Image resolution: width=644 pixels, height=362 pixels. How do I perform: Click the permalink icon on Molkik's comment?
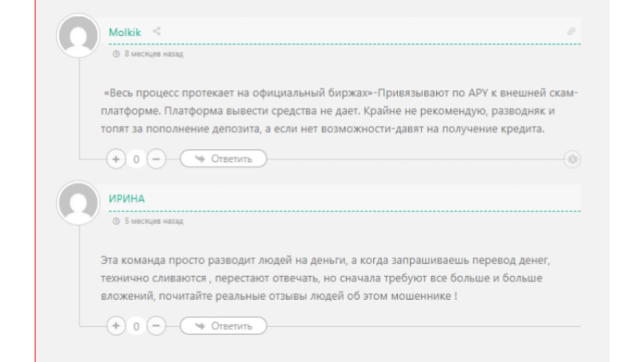coord(573,31)
